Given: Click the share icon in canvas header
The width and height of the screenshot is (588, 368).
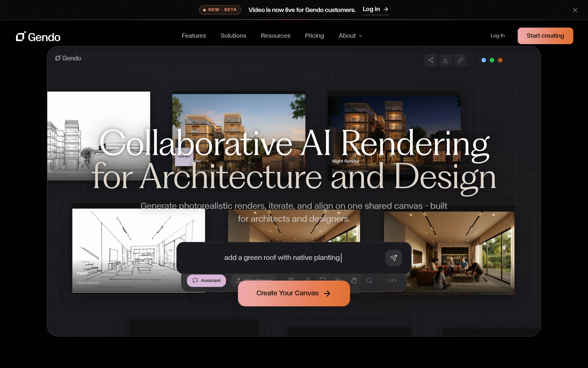Looking at the screenshot, I should pyautogui.click(x=431, y=60).
